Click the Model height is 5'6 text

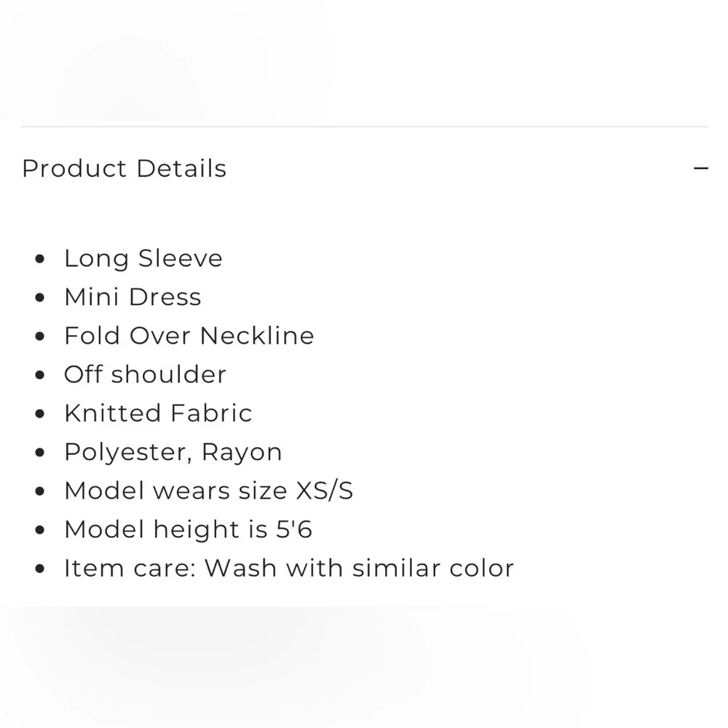click(189, 529)
